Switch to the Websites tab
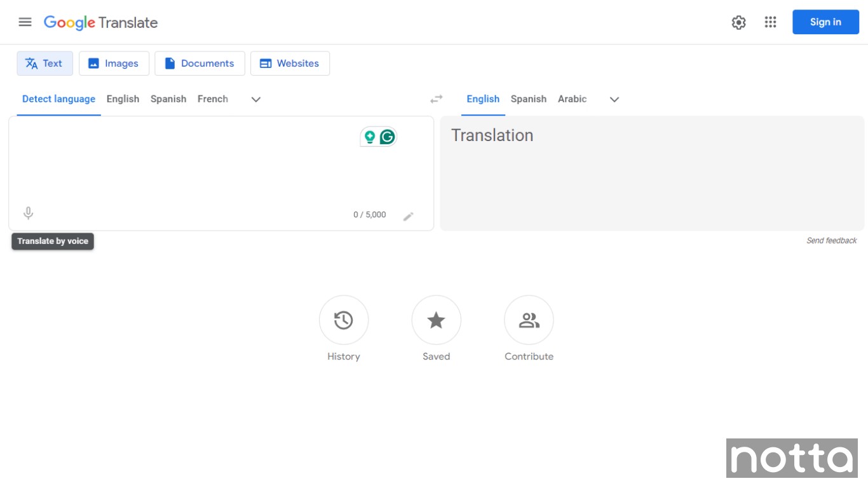Viewport: 868px width, 488px height. 290,63
